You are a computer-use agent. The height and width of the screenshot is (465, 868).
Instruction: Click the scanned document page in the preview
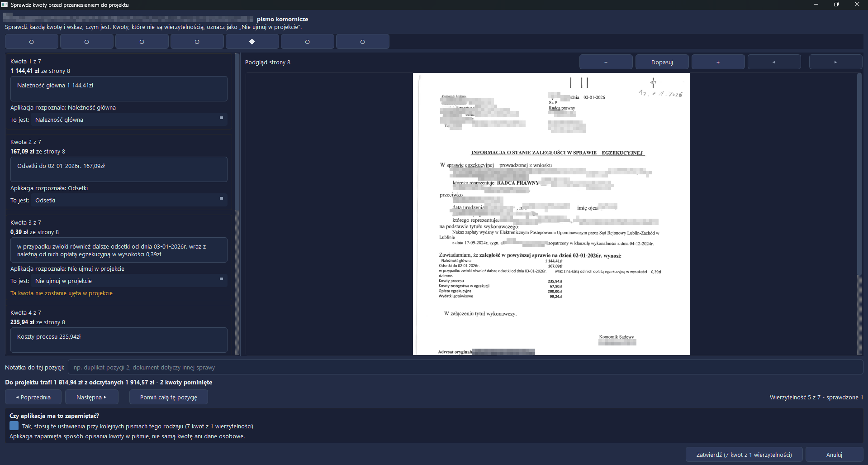(551, 214)
